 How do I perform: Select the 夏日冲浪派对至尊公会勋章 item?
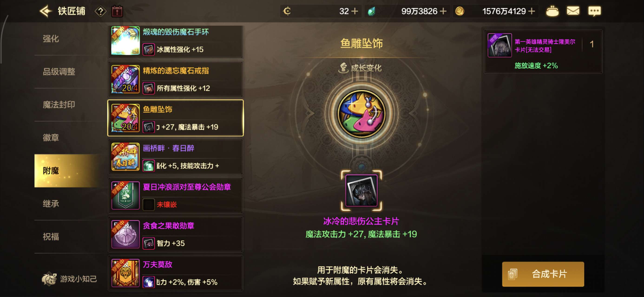point(175,195)
